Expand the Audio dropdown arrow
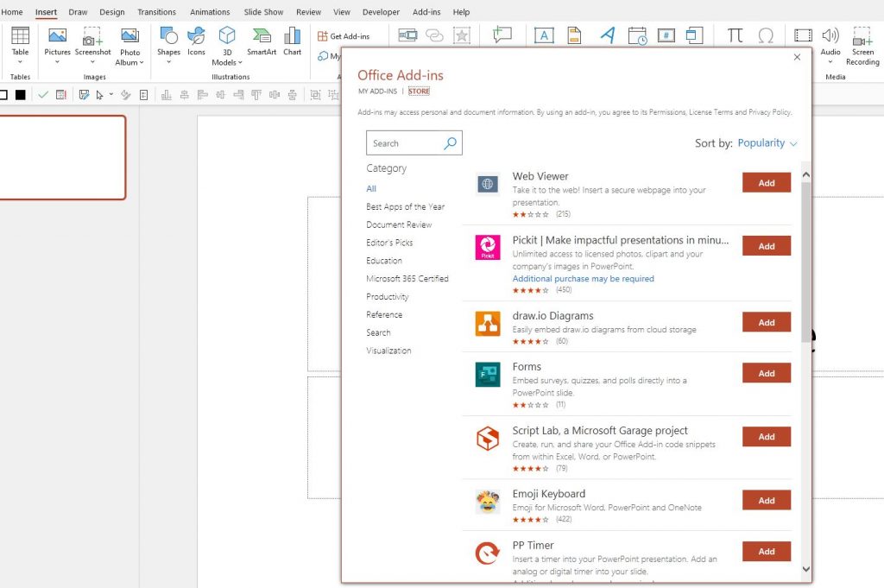Image resolution: width=884 pixels, height=588 pixels. (830, 62)
